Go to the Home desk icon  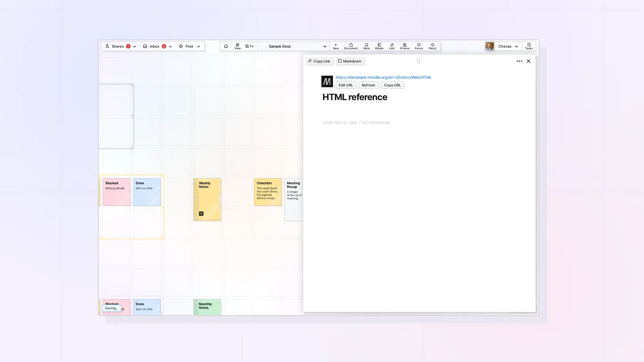(226, 46)
